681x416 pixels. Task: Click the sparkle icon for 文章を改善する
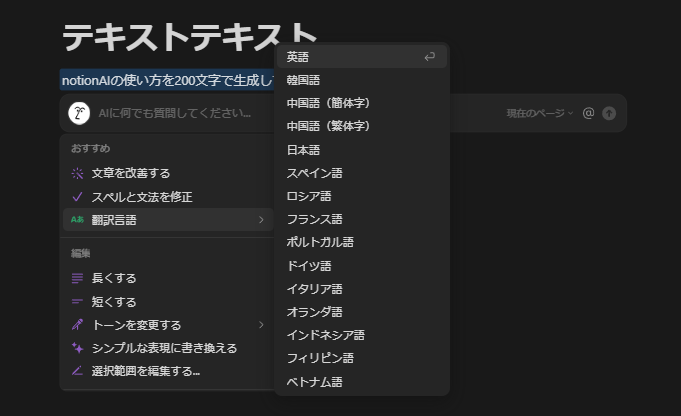(77, 173)
